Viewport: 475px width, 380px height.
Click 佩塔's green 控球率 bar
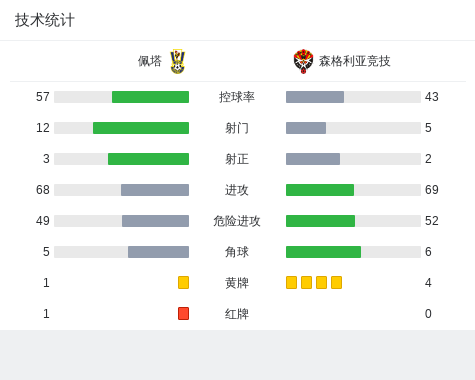150,97
